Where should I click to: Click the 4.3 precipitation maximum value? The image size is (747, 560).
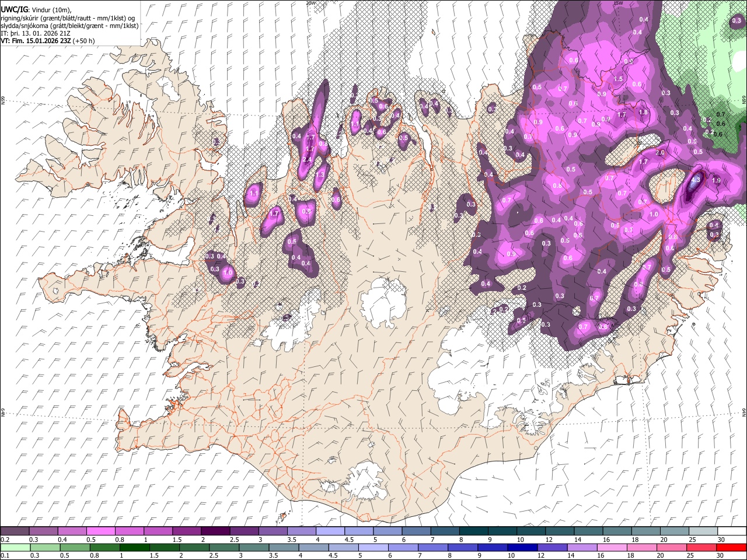point(695,180)
